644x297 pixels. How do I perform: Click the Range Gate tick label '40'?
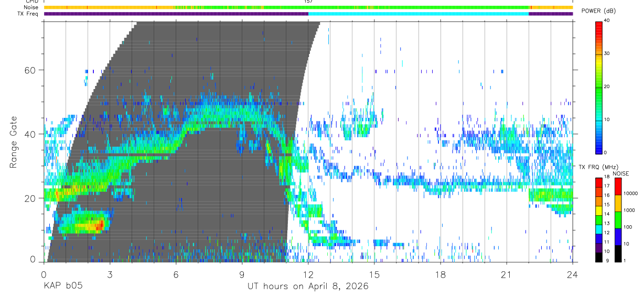coord(31,134)
